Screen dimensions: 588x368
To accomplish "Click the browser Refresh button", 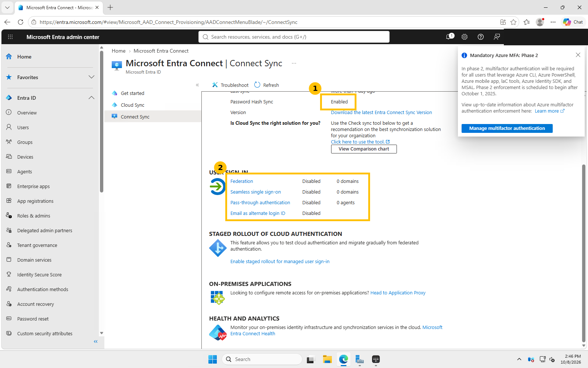I will (21, 22).
